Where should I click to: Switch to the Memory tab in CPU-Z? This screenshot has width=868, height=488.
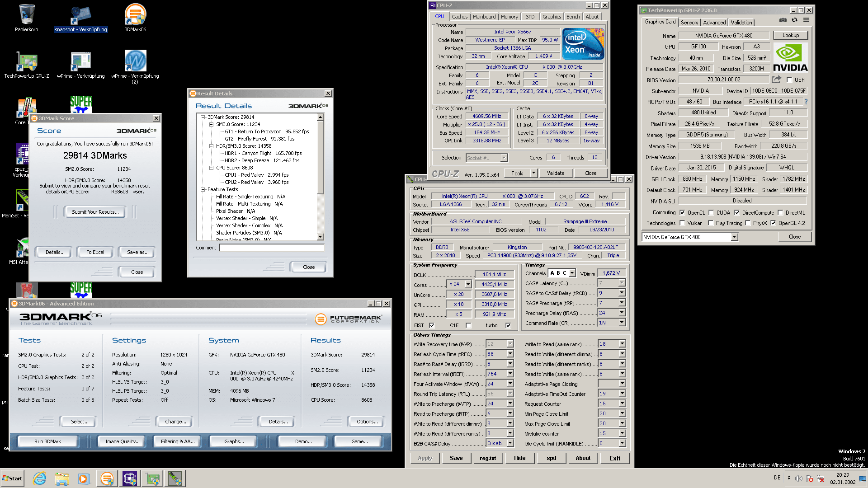pos(509,17)
